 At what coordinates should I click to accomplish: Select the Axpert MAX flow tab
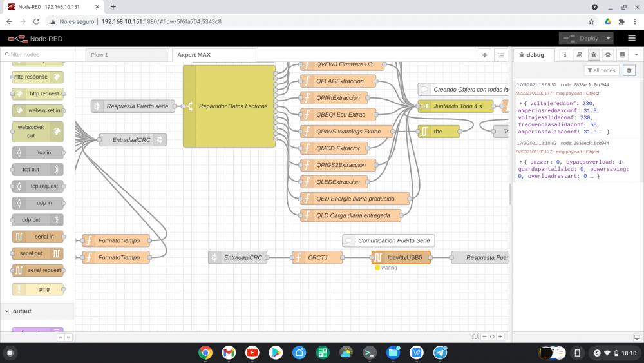[214, 55]
